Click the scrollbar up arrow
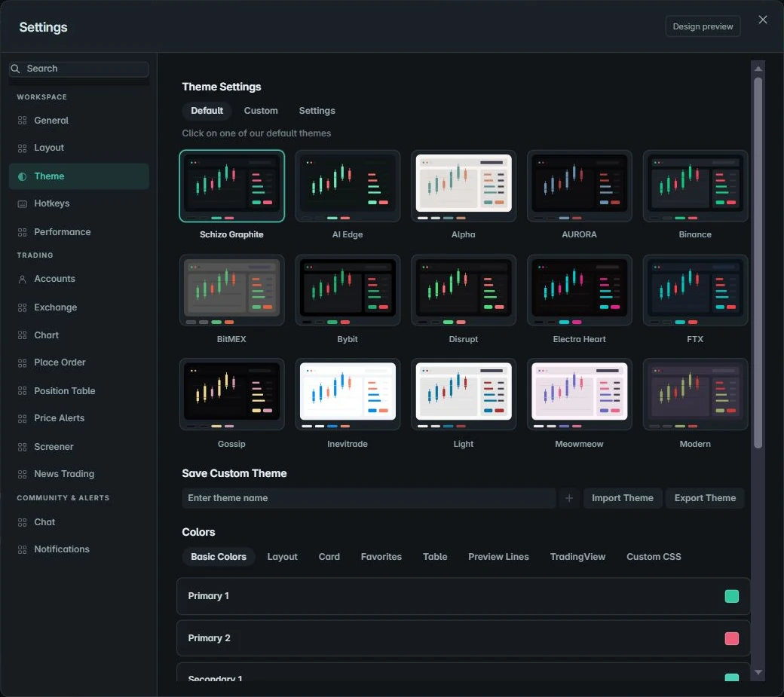Screen dimensions: 784x697 758,69
